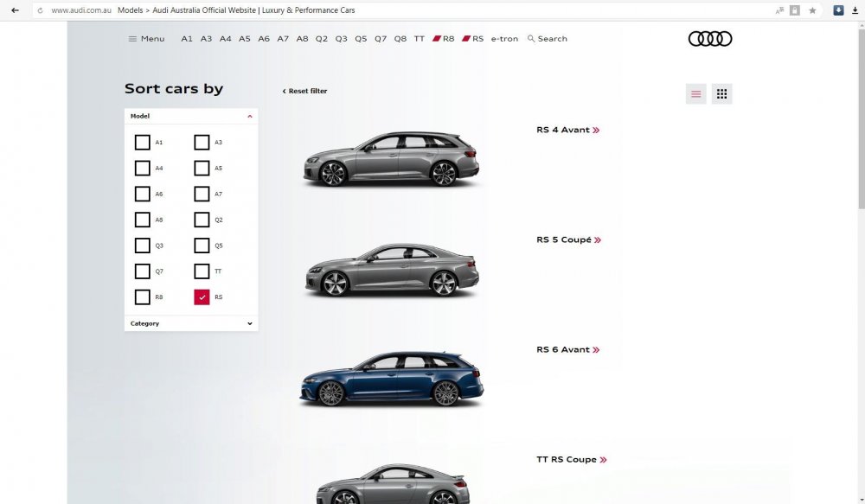Click the Search magnifier icon
Screen dimensions: 865x504
[x=531, y=39]
